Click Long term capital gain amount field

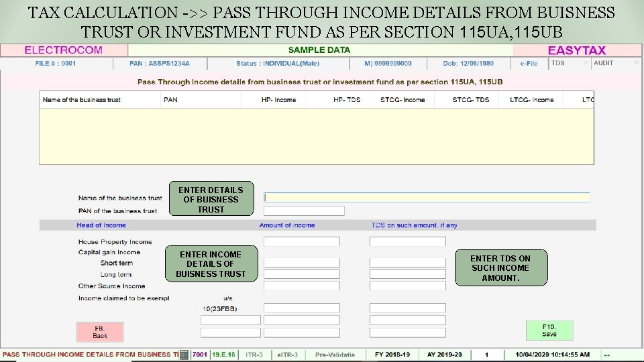tap(301, 274)
